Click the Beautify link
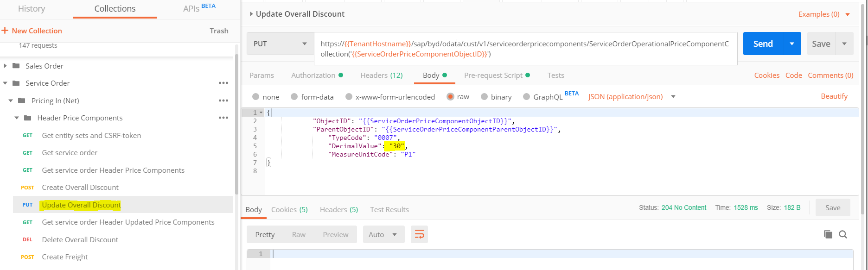 click(x=834, y=96)
